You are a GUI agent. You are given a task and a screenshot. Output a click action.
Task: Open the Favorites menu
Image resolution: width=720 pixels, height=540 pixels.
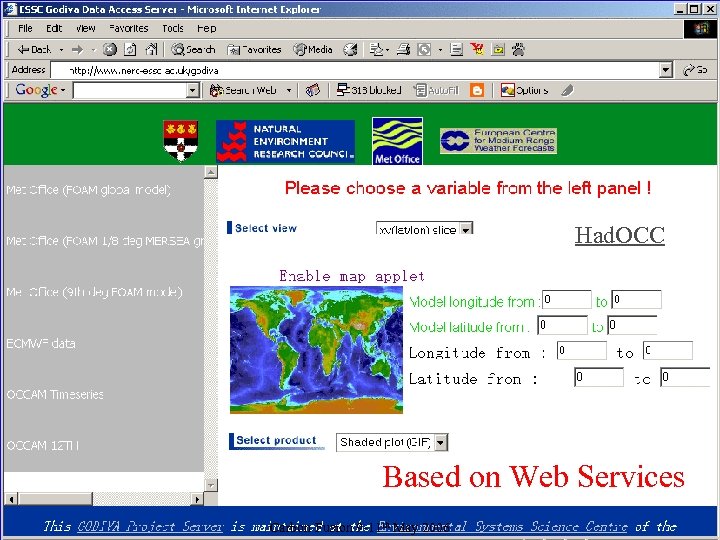click(129, 28)
